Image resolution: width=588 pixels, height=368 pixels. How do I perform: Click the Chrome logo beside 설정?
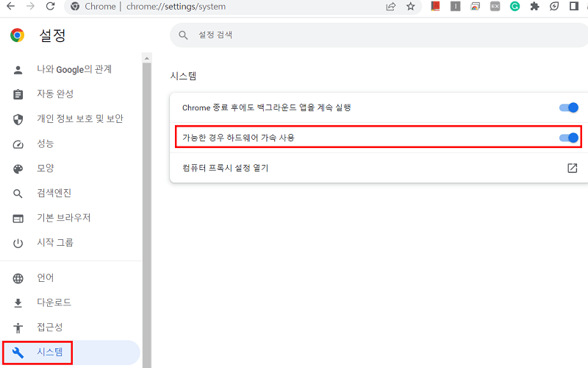[17, 35]
